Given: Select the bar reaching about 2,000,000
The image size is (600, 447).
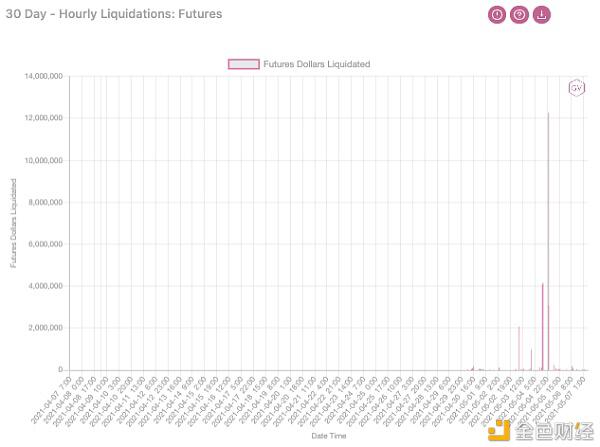Looking at the screenshot, I should (x=519, y=348).
